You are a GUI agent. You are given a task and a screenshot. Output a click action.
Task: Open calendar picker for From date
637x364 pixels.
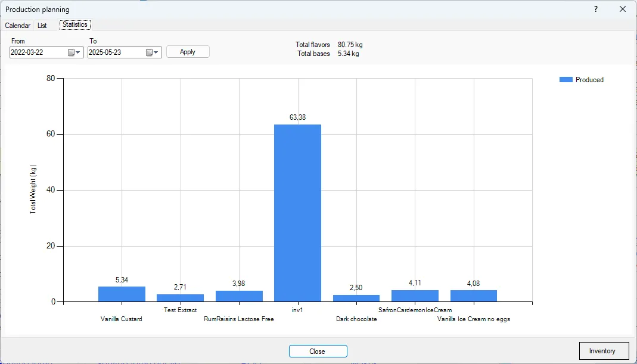(x=74, y=52)
